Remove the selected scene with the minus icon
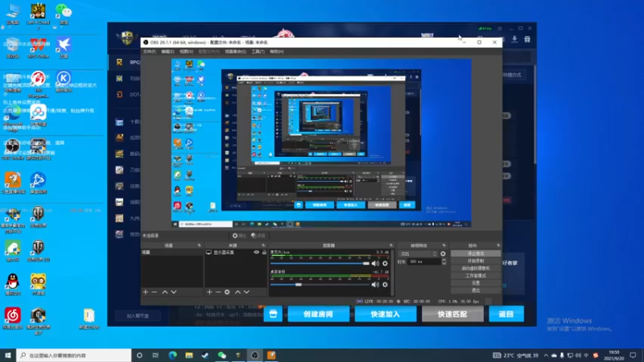 (155, 292)
